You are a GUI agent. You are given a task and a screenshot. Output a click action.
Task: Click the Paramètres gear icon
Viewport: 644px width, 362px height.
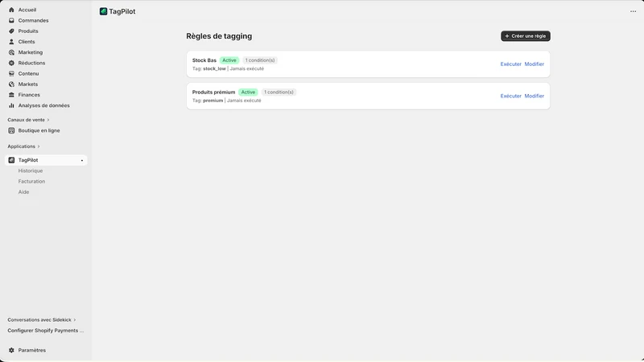(11, 351)
